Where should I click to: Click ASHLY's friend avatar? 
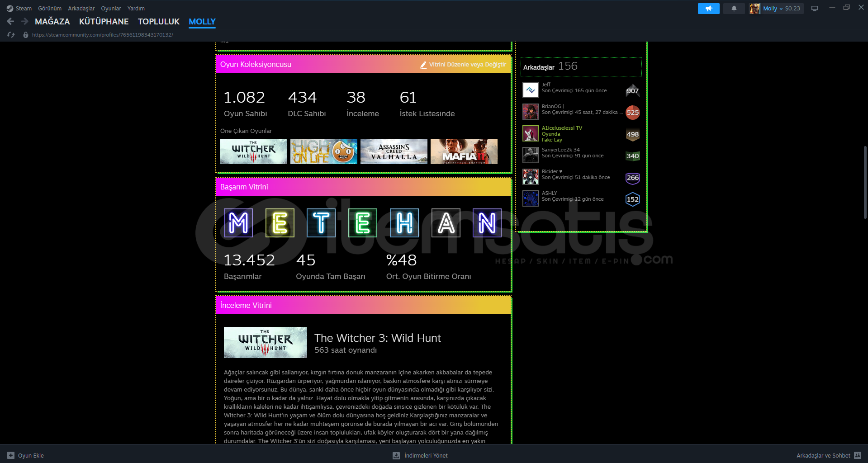coord(531,198)
